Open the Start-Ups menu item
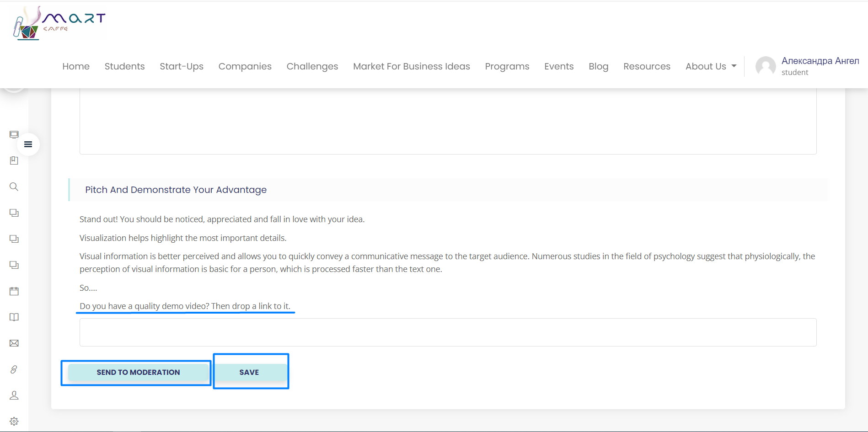Screen dimensions: 868x432 point(182,66)
